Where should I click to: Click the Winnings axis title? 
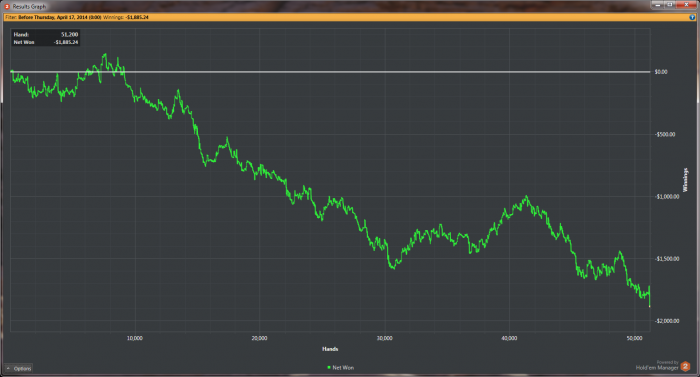click(685, 180)
